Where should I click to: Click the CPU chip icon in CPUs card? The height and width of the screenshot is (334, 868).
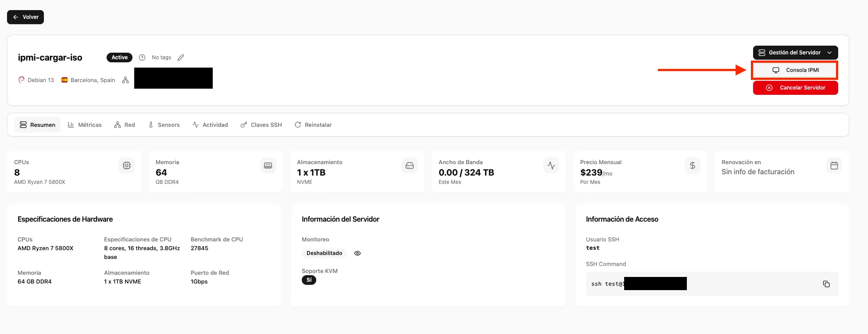tap(127, 165)
